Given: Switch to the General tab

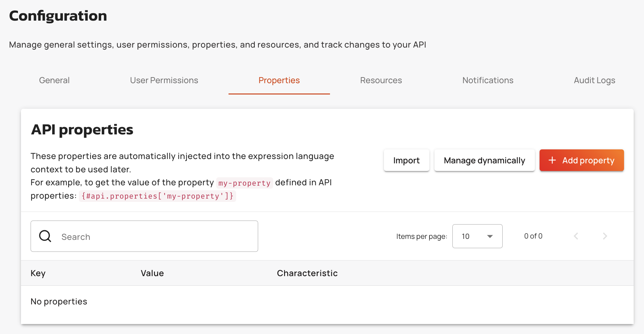Looking at the screenshot, I should click(54, 81).
